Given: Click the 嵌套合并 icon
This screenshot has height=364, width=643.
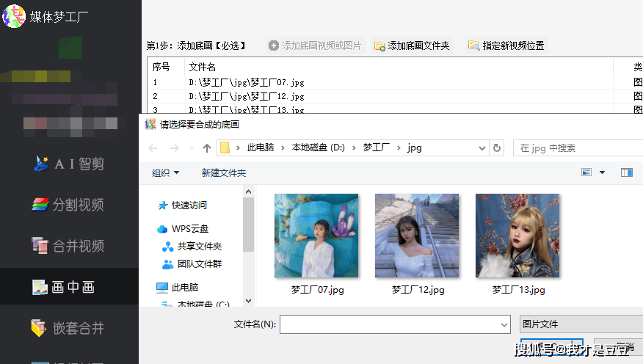Looking at the screenshot, I should tap(39, 328).
